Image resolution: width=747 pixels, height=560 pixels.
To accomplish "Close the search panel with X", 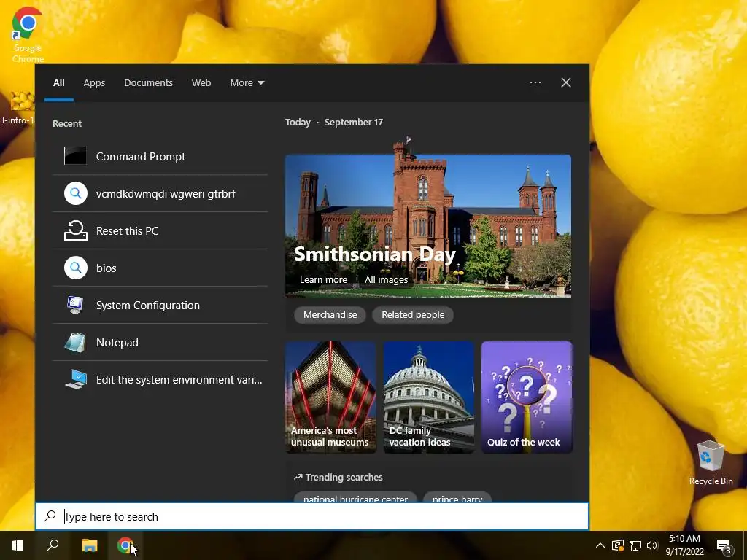I will [565, 82].
